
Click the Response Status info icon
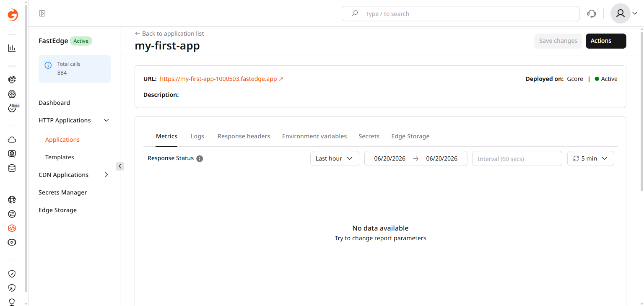pyautogui.click(x=200, y=158)
